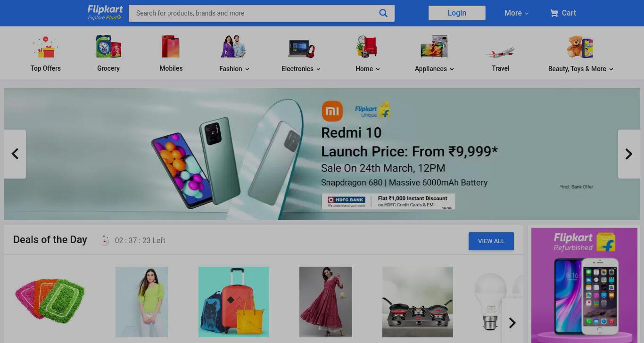
Task: Select the Travel airplane icon
Action: 500,51
